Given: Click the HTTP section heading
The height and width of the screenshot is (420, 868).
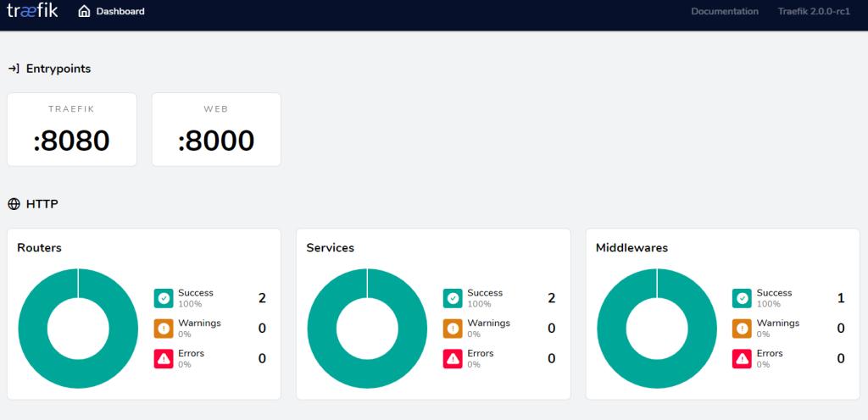Looking at the screenshot, I should 42,204.
